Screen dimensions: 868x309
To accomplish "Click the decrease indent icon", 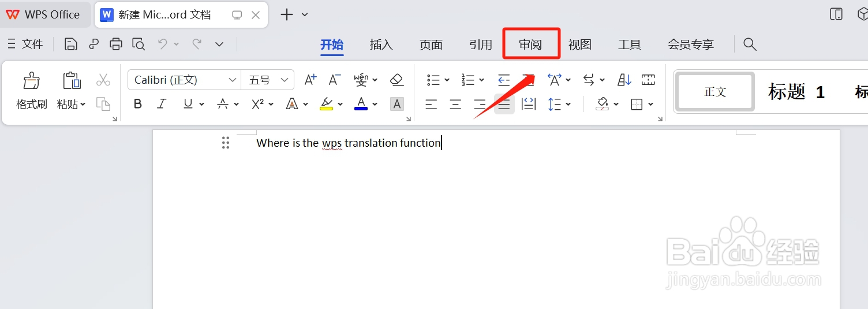I will coord(504,80).
